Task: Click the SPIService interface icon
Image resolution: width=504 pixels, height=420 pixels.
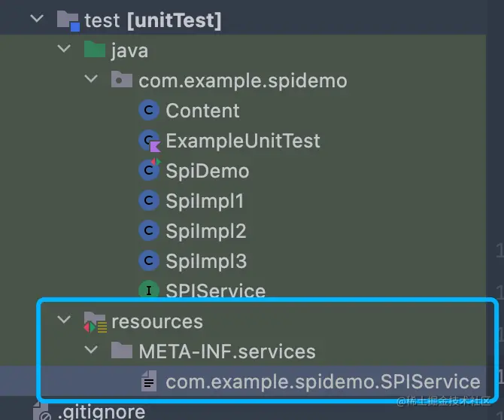Action: coord(150,291)
